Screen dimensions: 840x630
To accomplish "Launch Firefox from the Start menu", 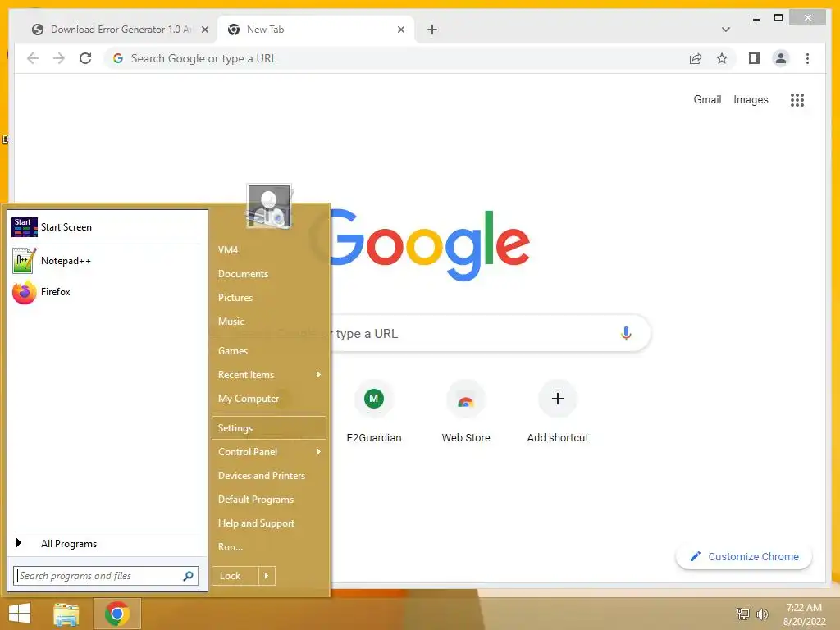I will coord(106,292).
